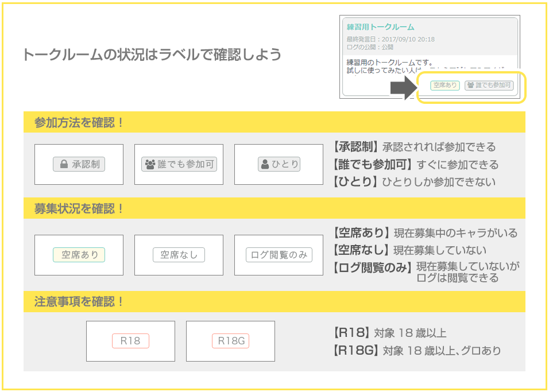Click the heading トークルームの状況はラベルで確認しよう

(152, 55)
